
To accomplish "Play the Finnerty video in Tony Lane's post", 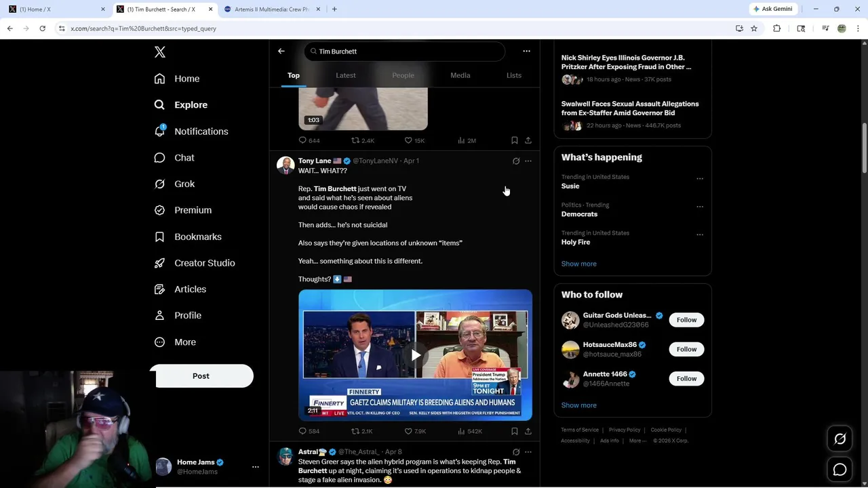I will [415, 355].
